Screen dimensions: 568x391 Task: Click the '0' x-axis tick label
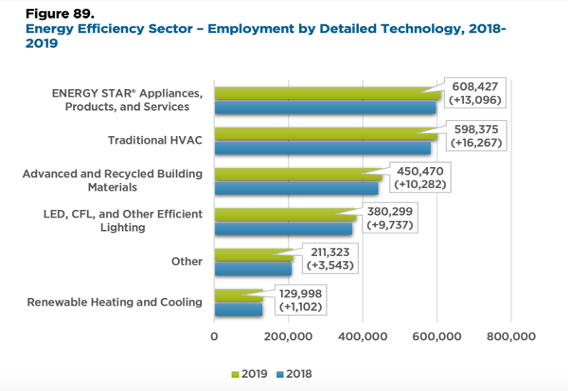(x=214, y=337)
